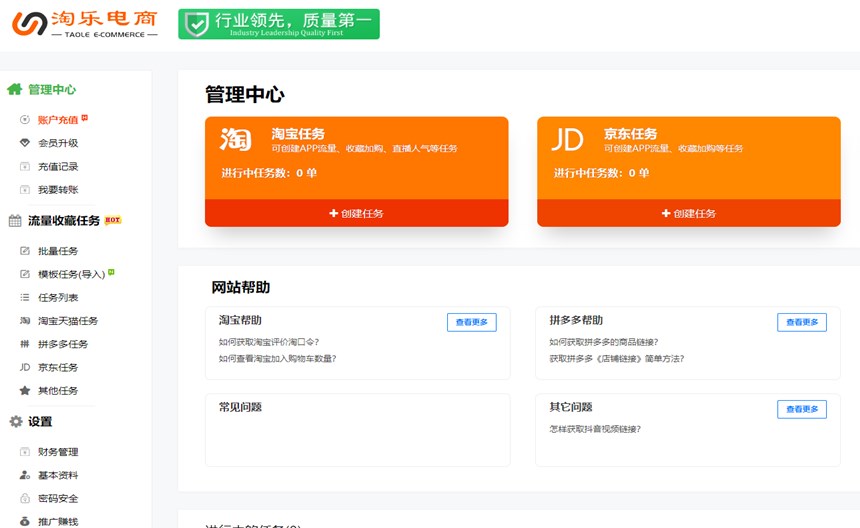Screen dimensions: 860x528
Task: Click the gear icon beside 设置
Action: [16, 422]
